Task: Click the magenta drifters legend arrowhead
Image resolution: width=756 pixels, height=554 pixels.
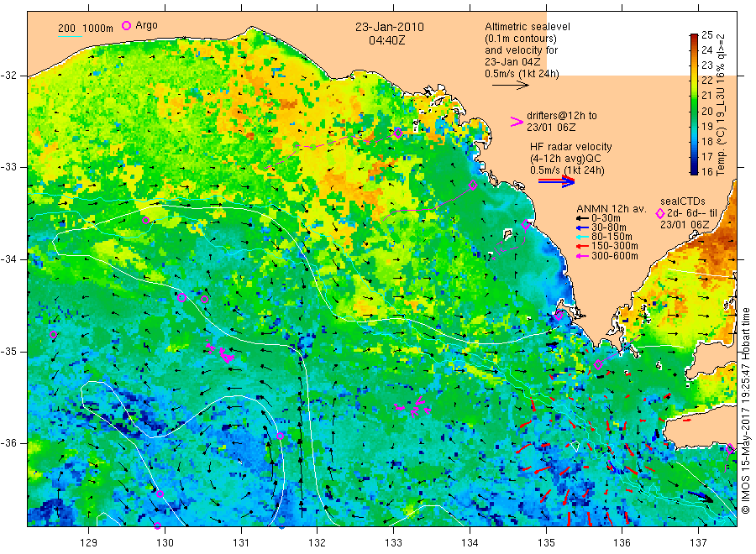Action: coord(517,122)
